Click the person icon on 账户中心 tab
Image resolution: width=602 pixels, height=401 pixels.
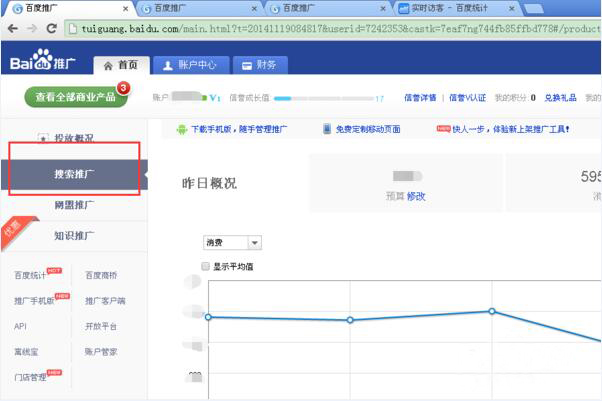tap(168, 66)
